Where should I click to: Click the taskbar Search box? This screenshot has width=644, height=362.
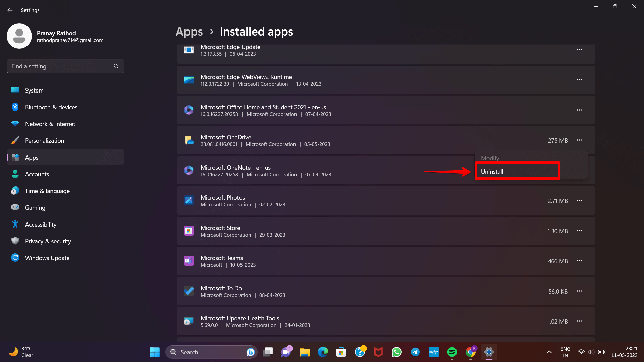point(211,352)
